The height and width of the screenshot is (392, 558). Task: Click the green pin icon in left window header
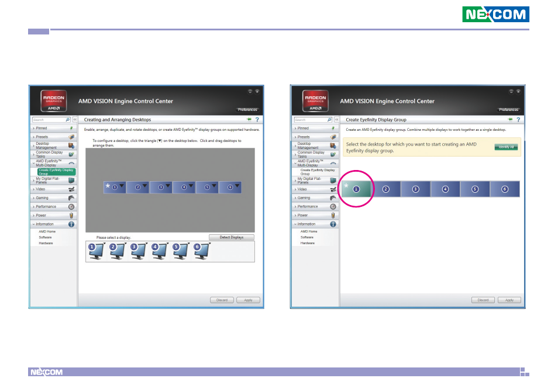click(249, 119)
